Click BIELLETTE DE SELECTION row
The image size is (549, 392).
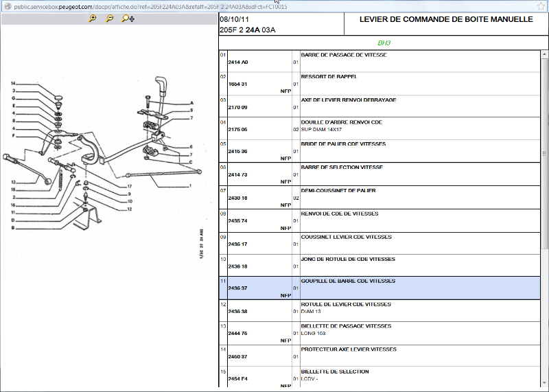[379, 378]
